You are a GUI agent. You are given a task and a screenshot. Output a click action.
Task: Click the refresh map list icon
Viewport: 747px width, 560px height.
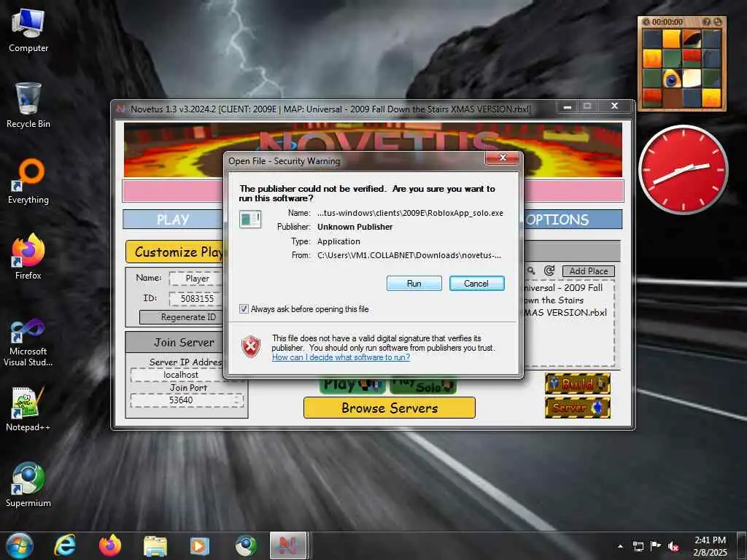(549, 271)
